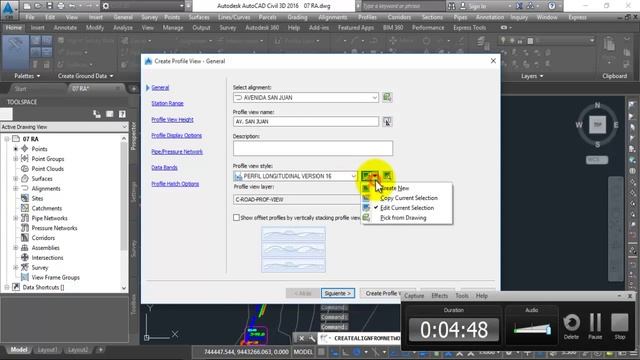640x360 pixels.
Task: Click the command line close X icon
Action: coord(301,338)
